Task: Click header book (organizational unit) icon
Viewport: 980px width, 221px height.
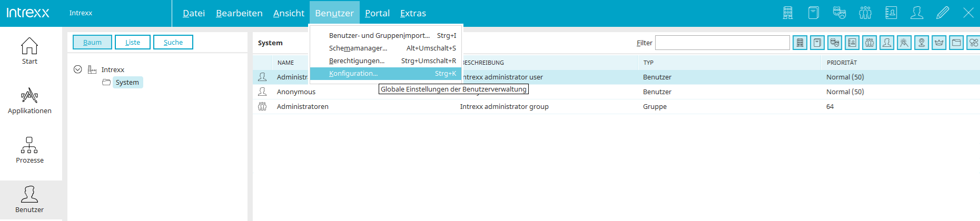Action: [x=814, y=13]
